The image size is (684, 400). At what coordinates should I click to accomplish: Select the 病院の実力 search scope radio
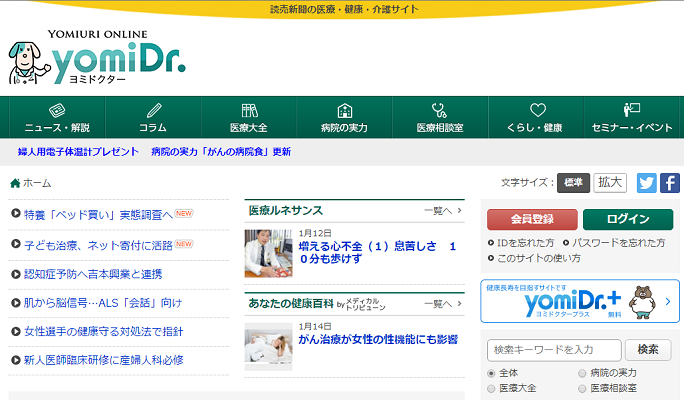click(582, 373)
